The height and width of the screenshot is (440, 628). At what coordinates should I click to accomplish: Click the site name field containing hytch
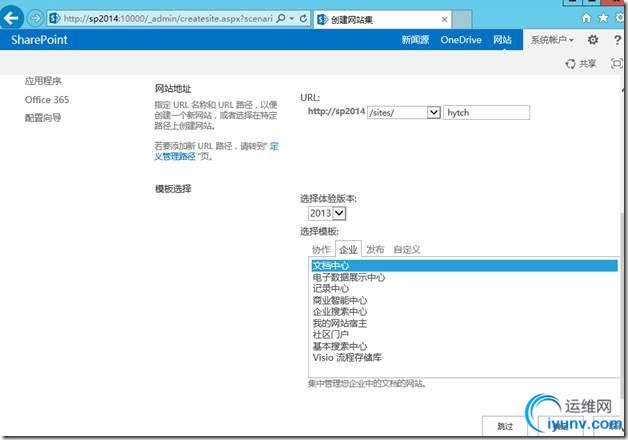(x=486, y=113)
